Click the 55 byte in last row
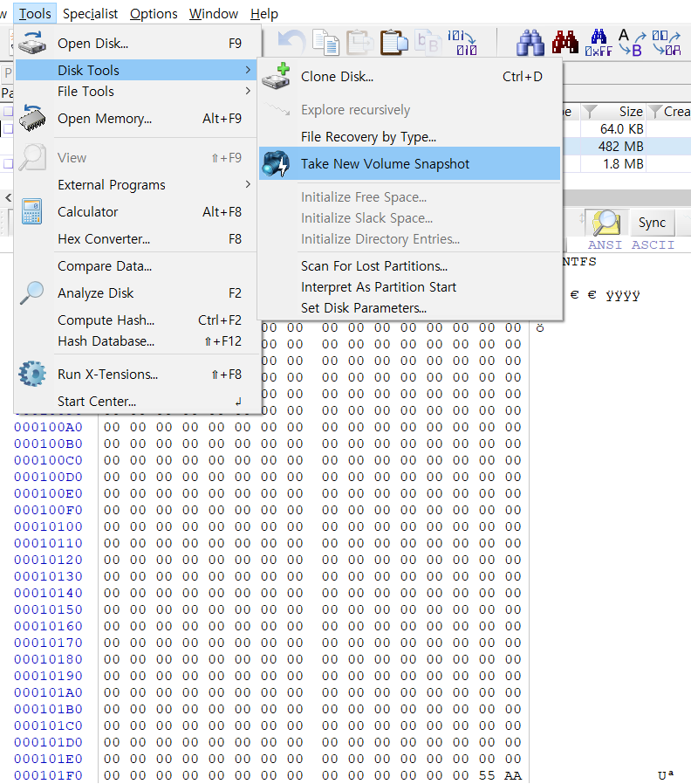Screen dimensions: 691x784 487,775
